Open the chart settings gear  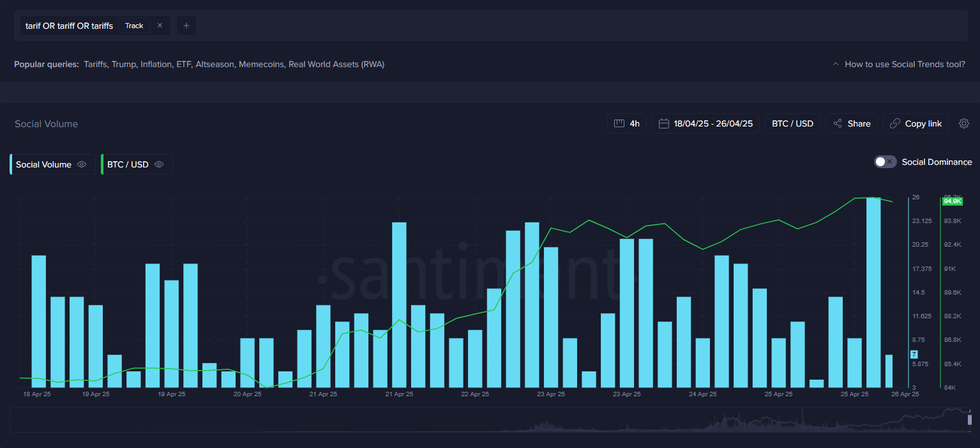[964, 123]
